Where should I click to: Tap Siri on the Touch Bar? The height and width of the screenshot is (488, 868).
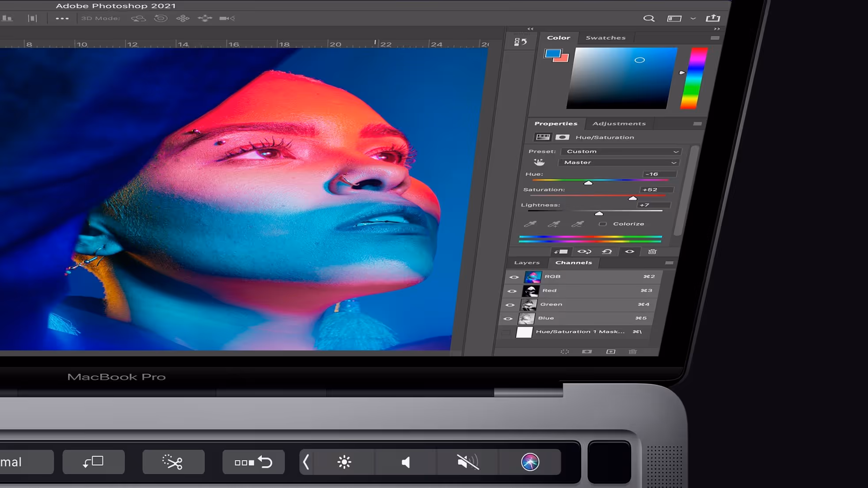coord(529,462)
